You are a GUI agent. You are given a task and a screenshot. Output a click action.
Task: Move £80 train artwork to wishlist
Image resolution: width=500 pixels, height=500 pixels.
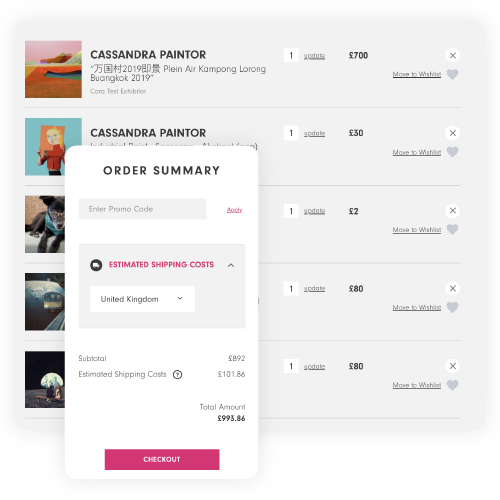(417, 307)
